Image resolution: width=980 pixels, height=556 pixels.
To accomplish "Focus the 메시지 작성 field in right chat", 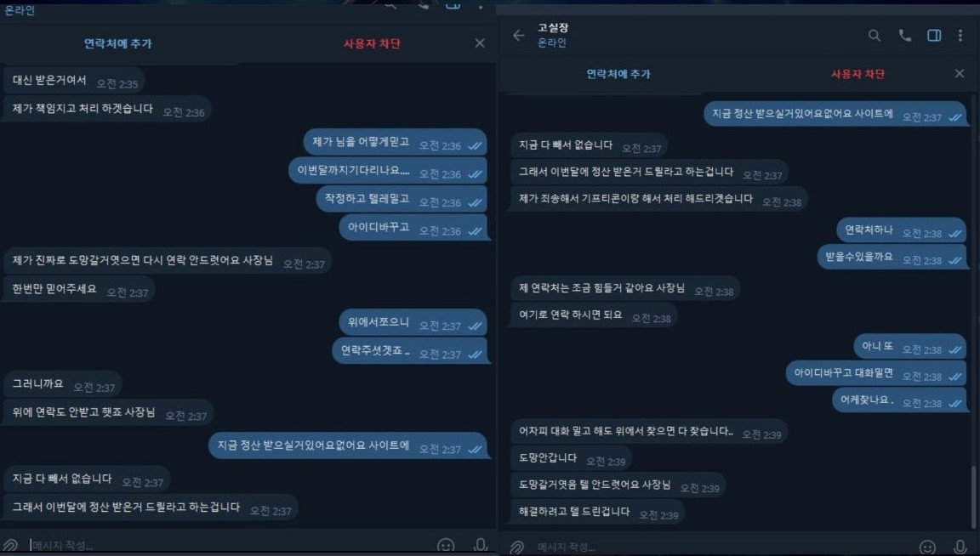I will coord(725,547).
